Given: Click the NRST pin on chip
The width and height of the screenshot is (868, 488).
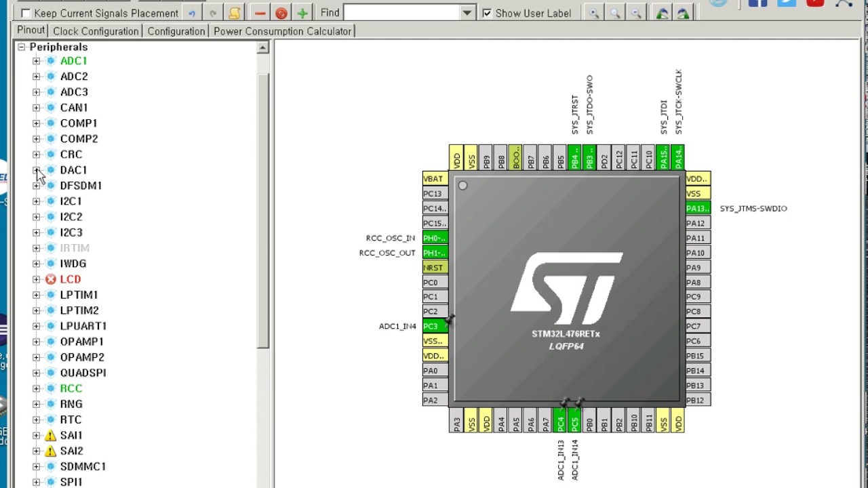Looking at the screenshot, I should tap(435, 267).
